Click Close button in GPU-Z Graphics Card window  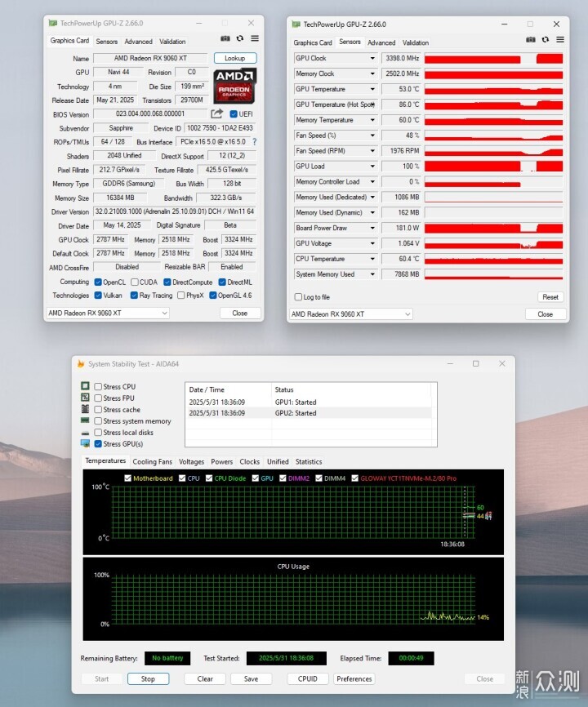tap(240, 313)
